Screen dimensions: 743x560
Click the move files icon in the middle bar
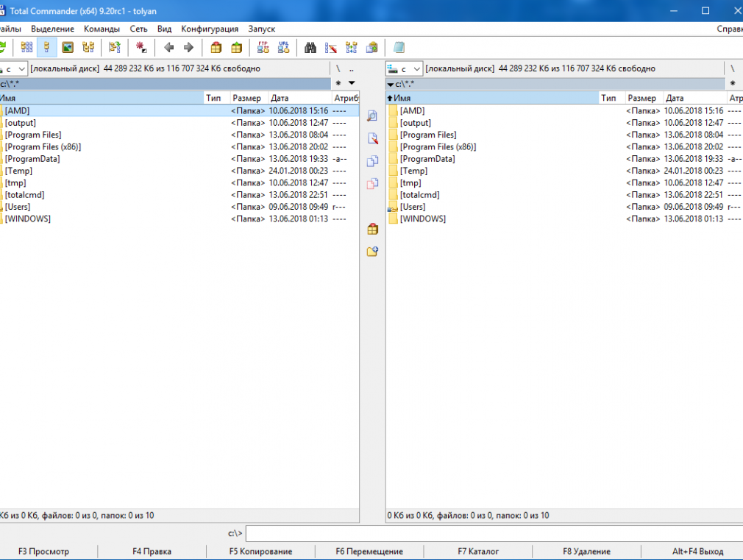tap(372, 183)
